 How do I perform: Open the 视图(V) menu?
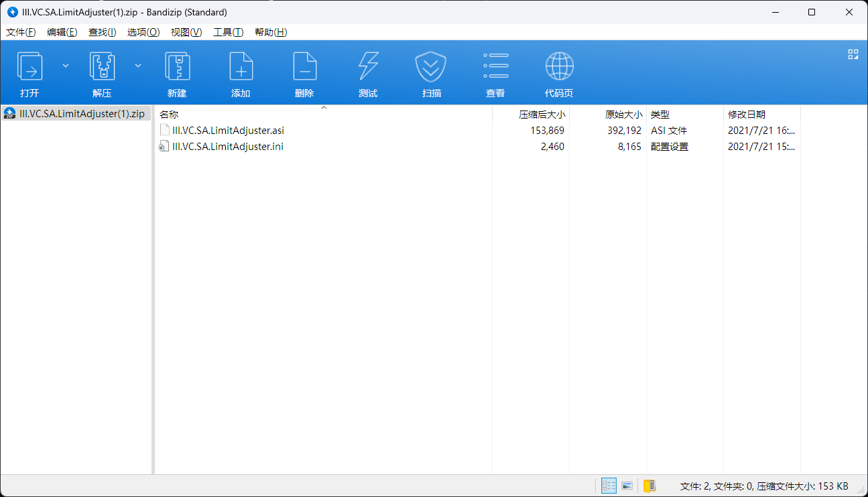[186, 32]
